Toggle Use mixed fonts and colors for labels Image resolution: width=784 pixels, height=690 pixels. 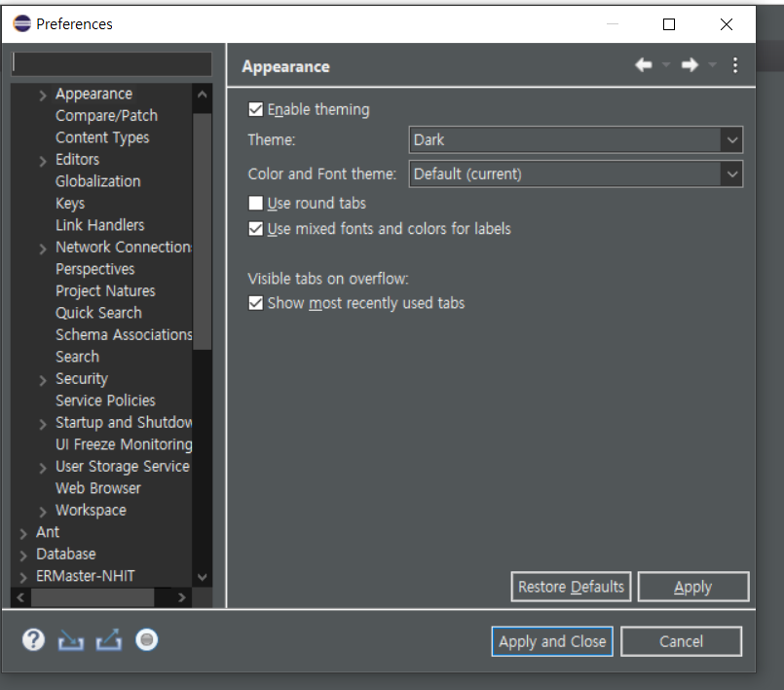(x=255, y=229)
